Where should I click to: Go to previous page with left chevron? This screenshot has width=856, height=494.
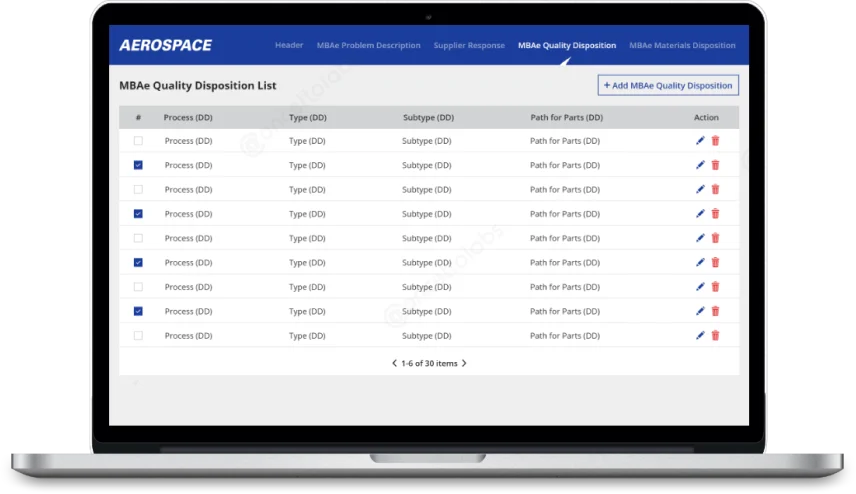tap(394, 364)
